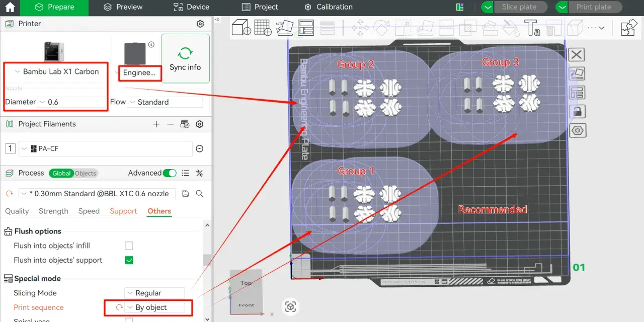Screen dimensions: 644x322
Task: Open the 0.30mm Standard process preset dropdown
Action: click(97, 194)
